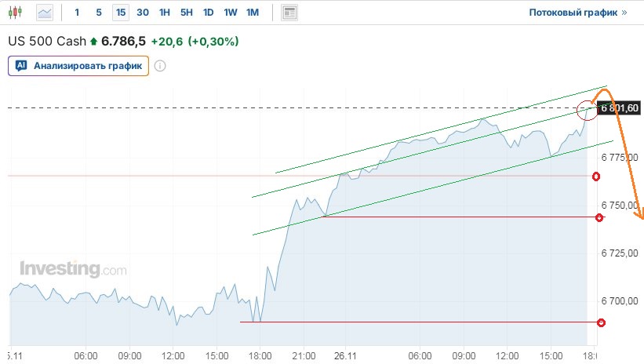Open the news overlay icon in toolbar
This screenshot has height=364, width=644.
290,13
